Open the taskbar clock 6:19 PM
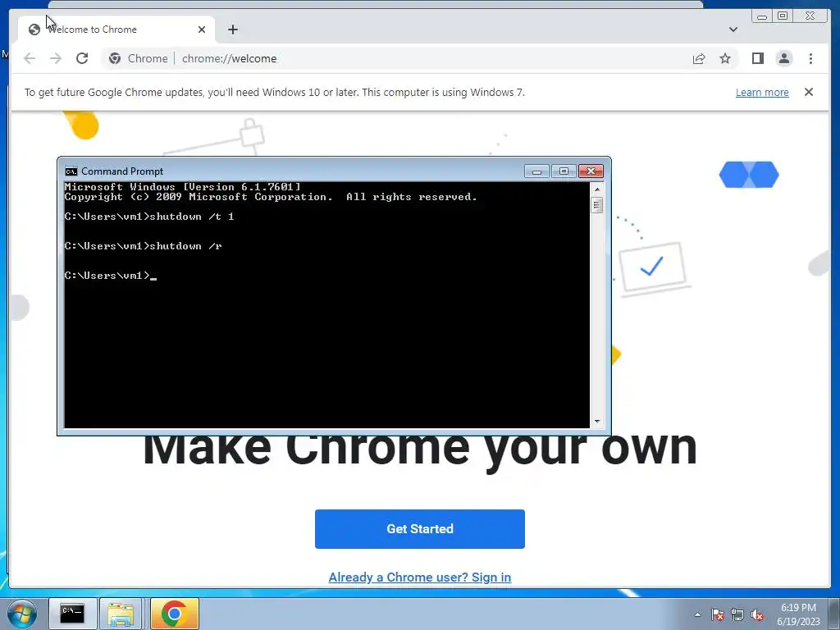The image size is (840, 630). 798,614
